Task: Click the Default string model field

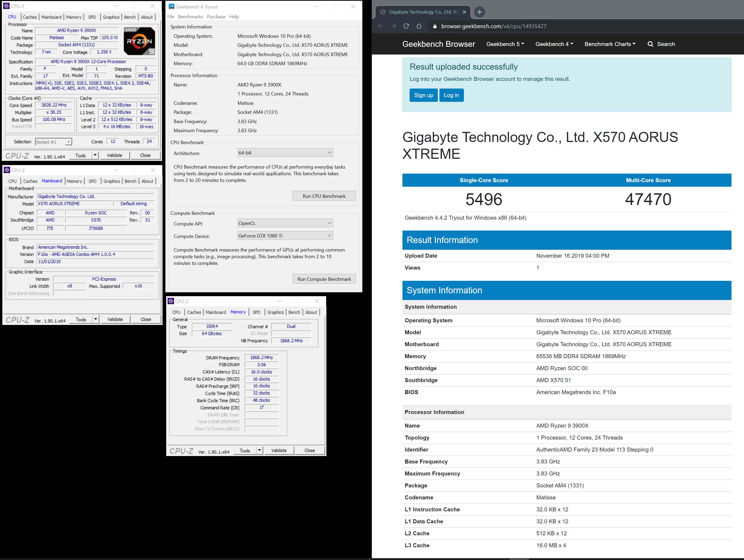Action: [134, 204]
